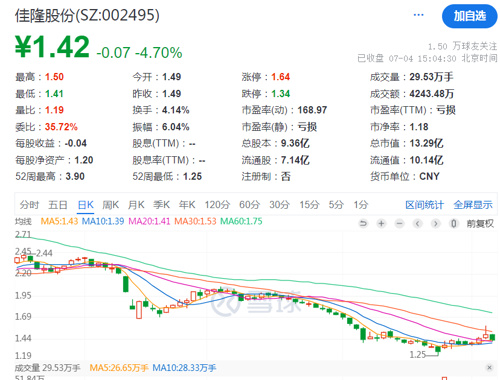Close the volume panel with x icon
Image resolution: width=500 pixels, height=380 pixels.
[x=489, y=367]
